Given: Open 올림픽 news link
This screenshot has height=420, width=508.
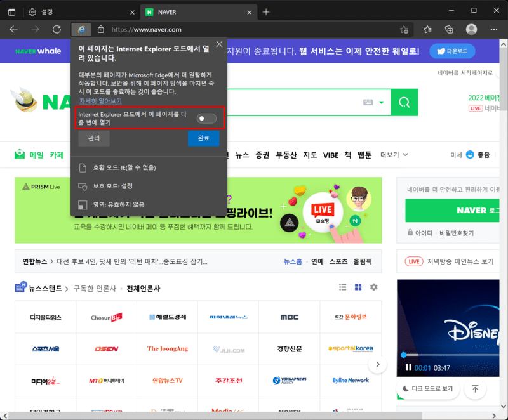Looking at the screenshot, I should point(363,261).
